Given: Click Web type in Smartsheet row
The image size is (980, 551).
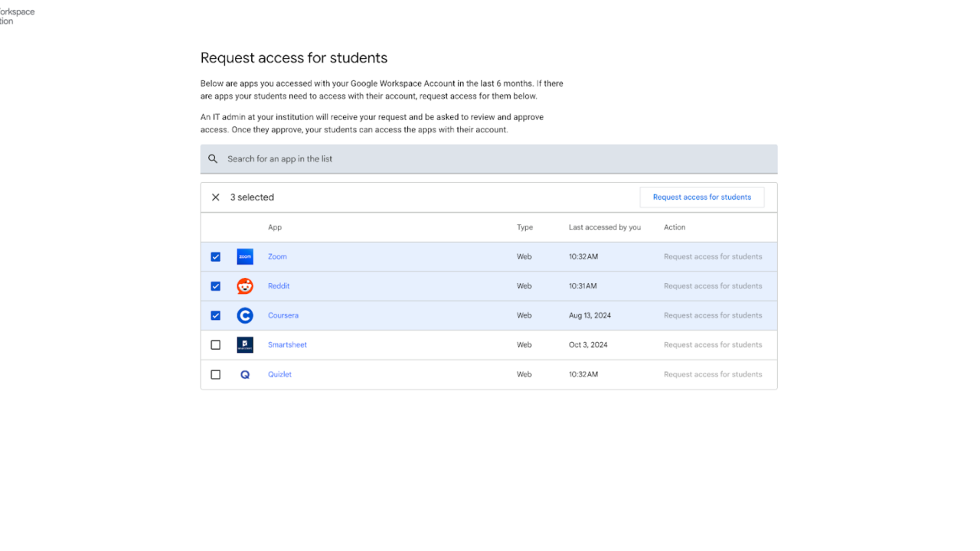Looking at the screenshot, I should coord(524,345).
